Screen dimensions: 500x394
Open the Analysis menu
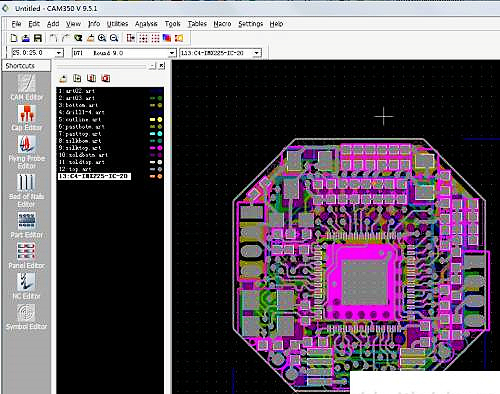[x=146, y=24]
